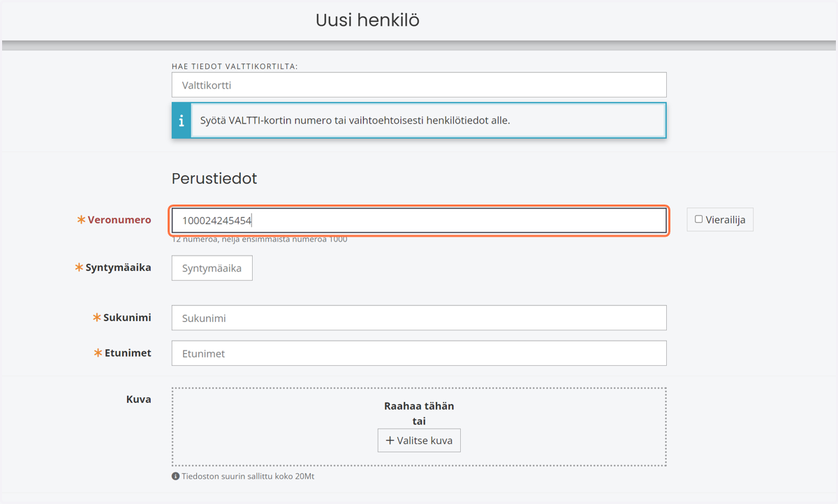Click the 'Syötä VALTTI-kortin numero' notice text

(355, 120)
